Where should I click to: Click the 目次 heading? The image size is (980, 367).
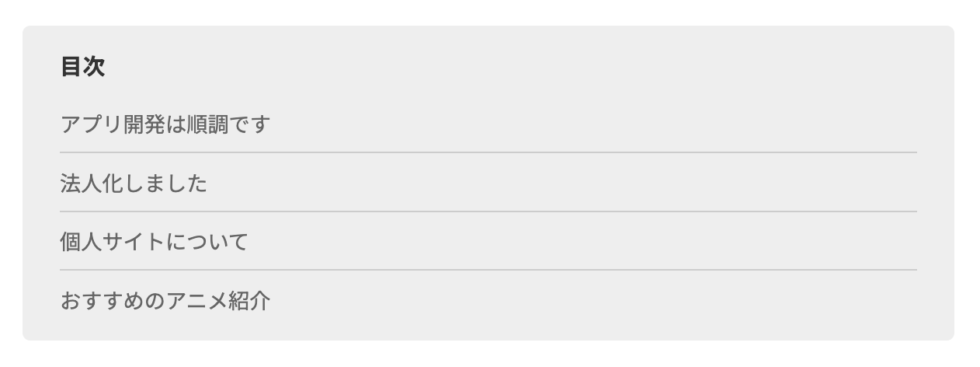(82, 67)
